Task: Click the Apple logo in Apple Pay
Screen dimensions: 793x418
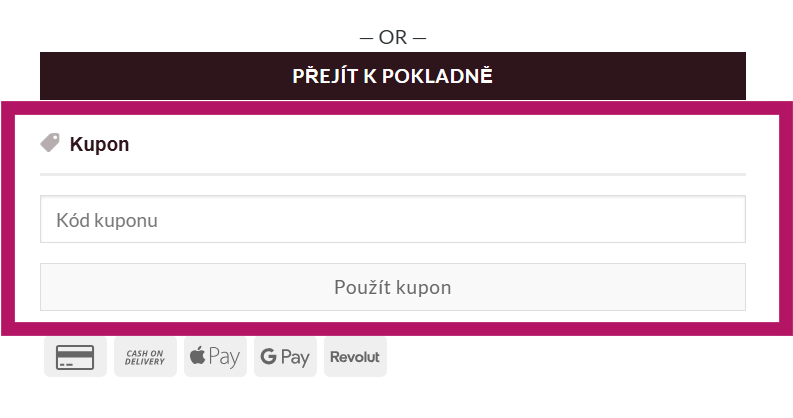Action: click(x=198, y=356)
